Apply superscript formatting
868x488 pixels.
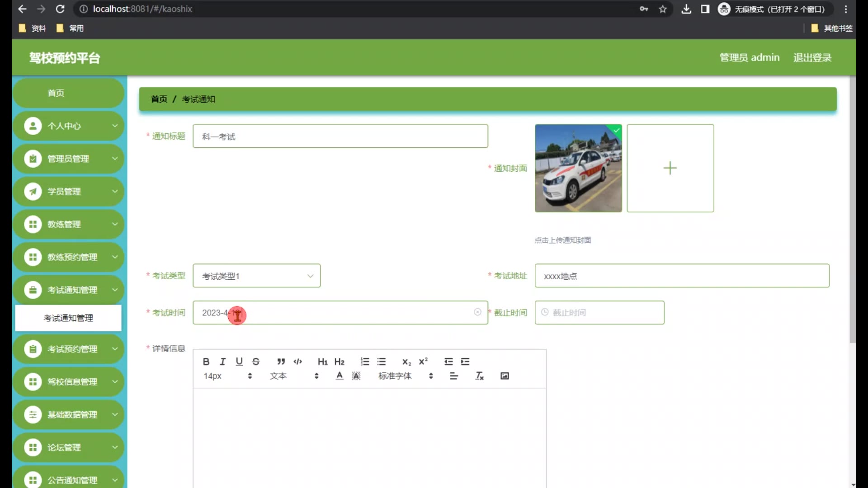(423, 361)
